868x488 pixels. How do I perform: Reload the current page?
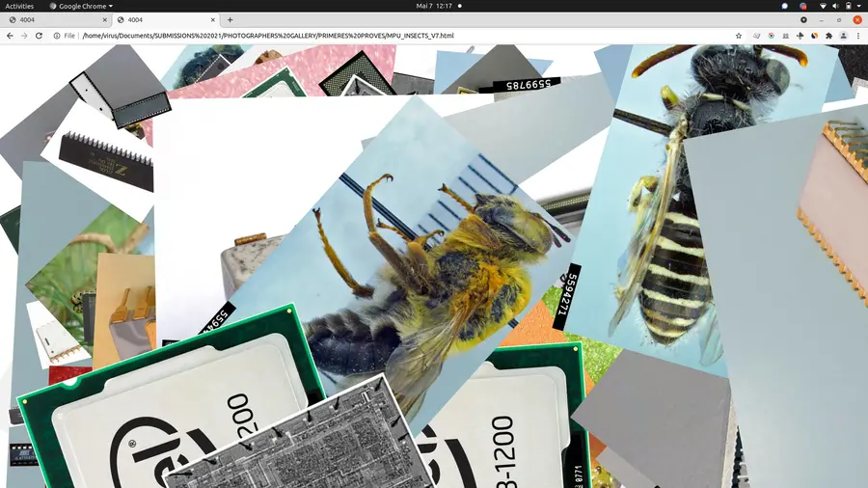pyautogui.click(x=39, y=36)
